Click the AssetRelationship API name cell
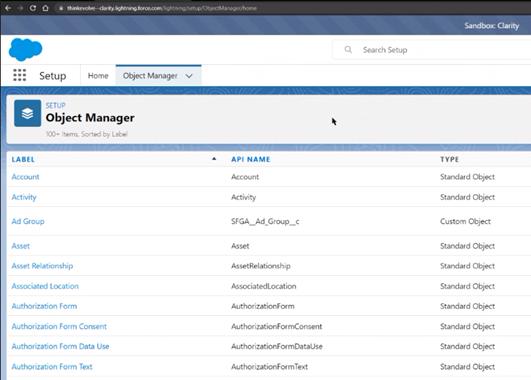 click(x=261, y=266)
